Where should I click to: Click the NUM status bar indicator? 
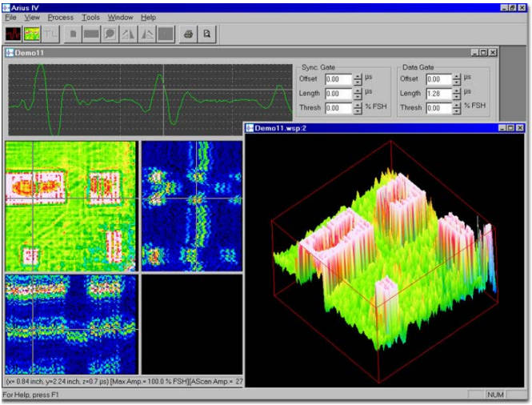[x=495, y=395]
